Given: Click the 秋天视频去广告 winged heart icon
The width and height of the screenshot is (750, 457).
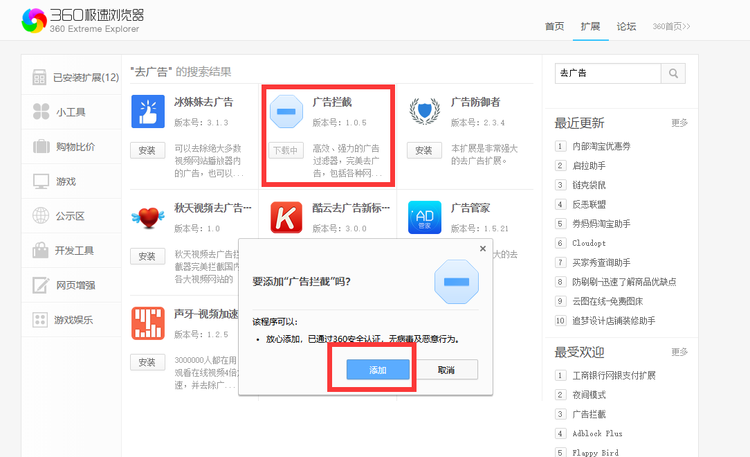Looking at the screenshot, I should coord(147,216).
